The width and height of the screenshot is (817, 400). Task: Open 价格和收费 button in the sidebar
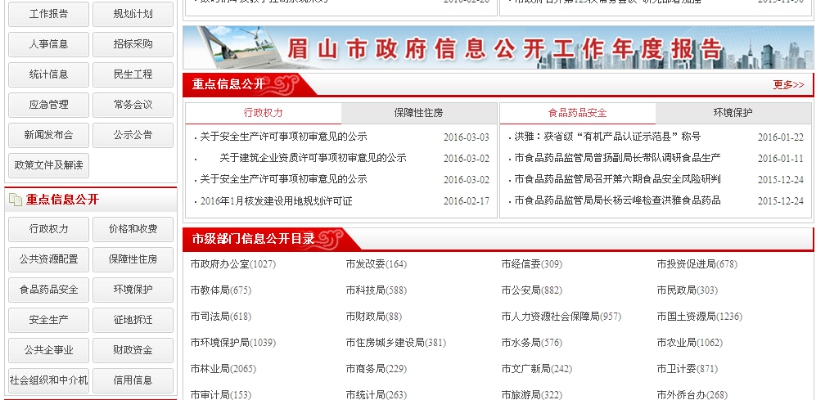click(x=133, y=229)
